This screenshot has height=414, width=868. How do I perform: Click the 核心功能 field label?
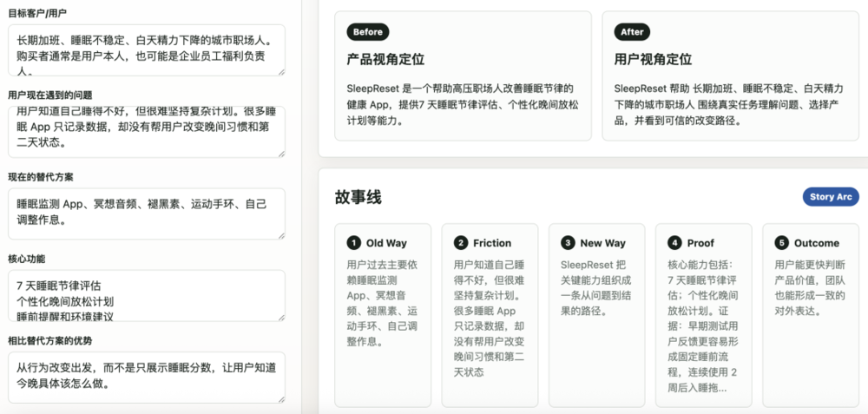[27, 259]
